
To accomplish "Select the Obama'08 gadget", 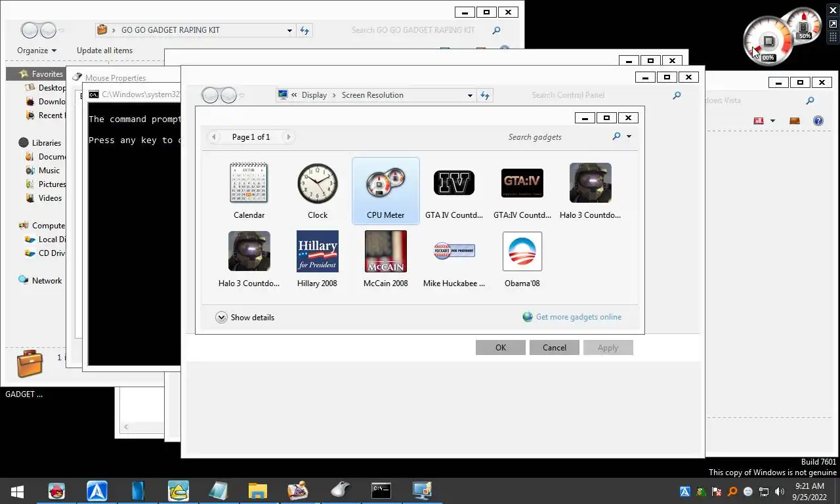I will pyautogui.click(x=522, y=259).
